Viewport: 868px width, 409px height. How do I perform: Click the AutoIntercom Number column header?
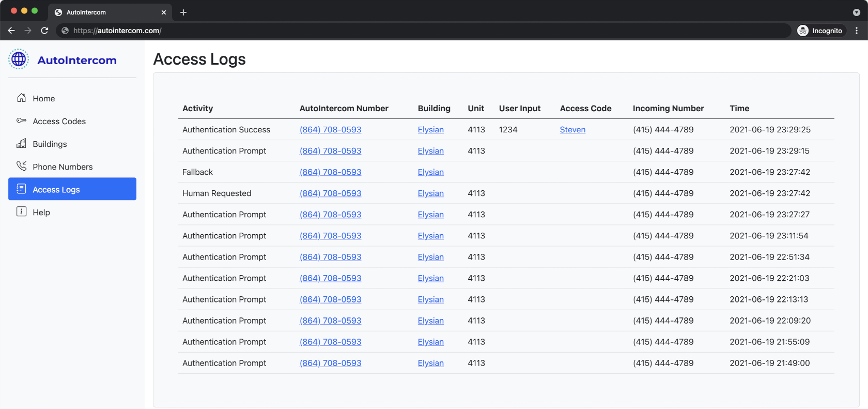click(344, 109)
